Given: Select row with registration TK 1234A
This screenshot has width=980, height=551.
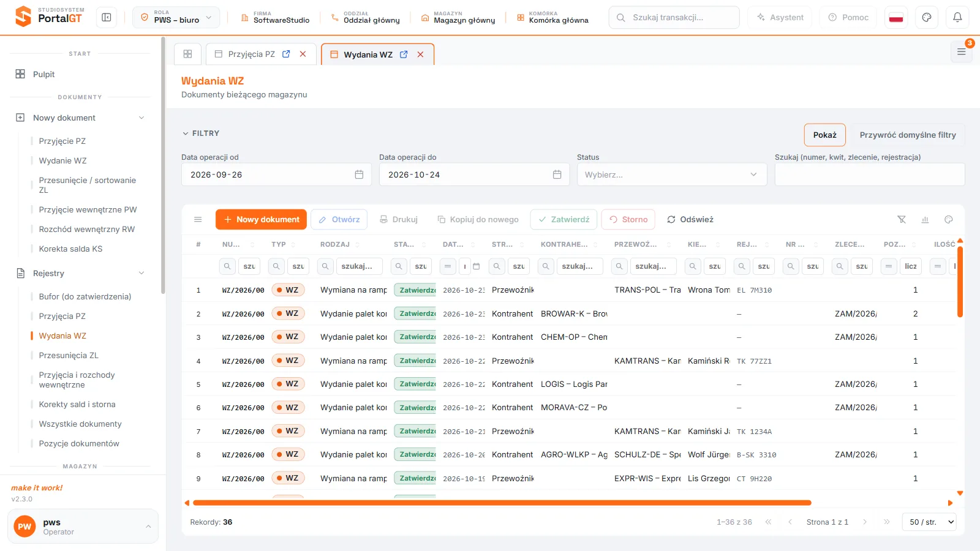Looking at the screenshot, I should [x=568, y=431].
